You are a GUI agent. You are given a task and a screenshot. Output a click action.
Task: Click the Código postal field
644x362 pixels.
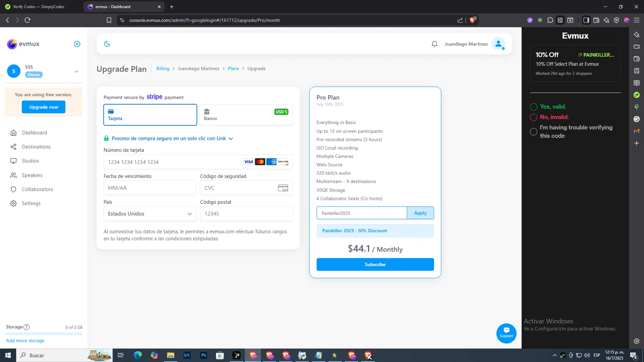click(x=246, y=214)
